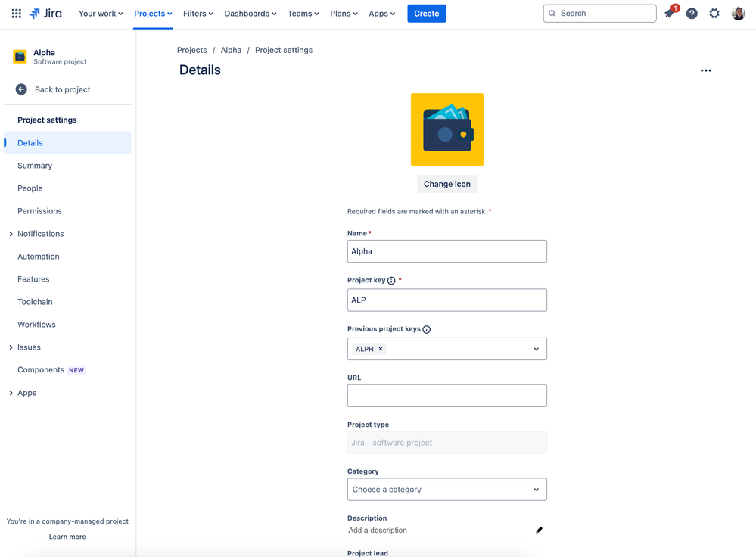Image resolution: width=756 pixels, height=557 pixels.
Task: Open the Plans dropdown menu
Action: tap(344, 14)
